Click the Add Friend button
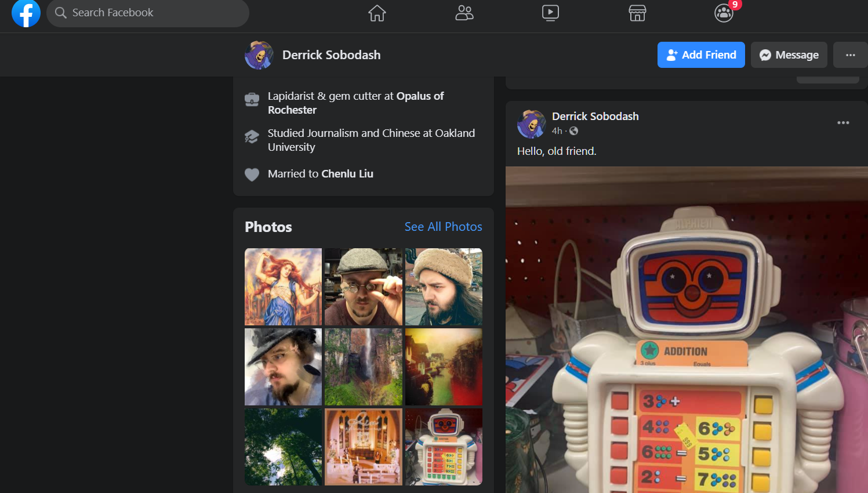The width and height of the screenshot is (868, 493). [701, 55]
